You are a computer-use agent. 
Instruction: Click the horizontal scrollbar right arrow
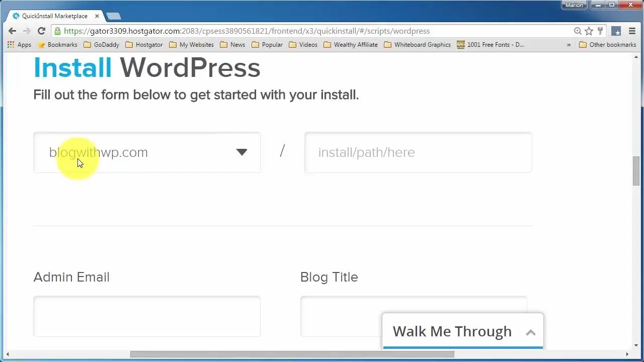pos(627,354)
